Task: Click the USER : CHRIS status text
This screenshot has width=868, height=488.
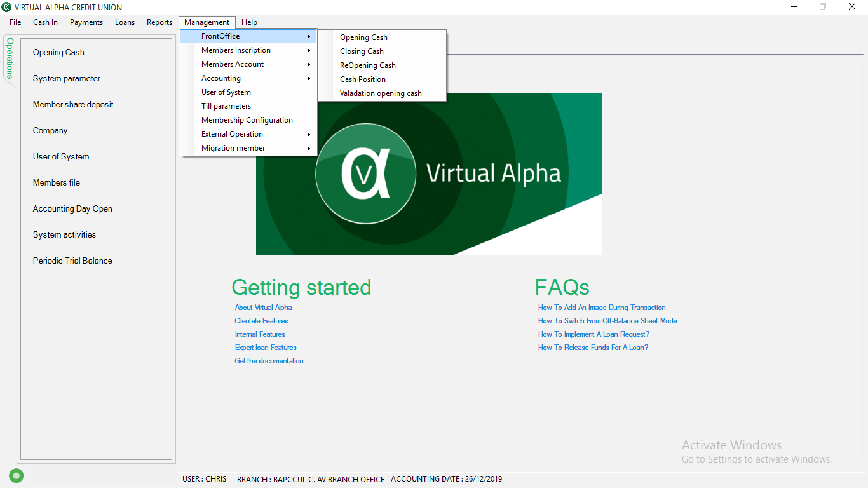Action: 204,479
